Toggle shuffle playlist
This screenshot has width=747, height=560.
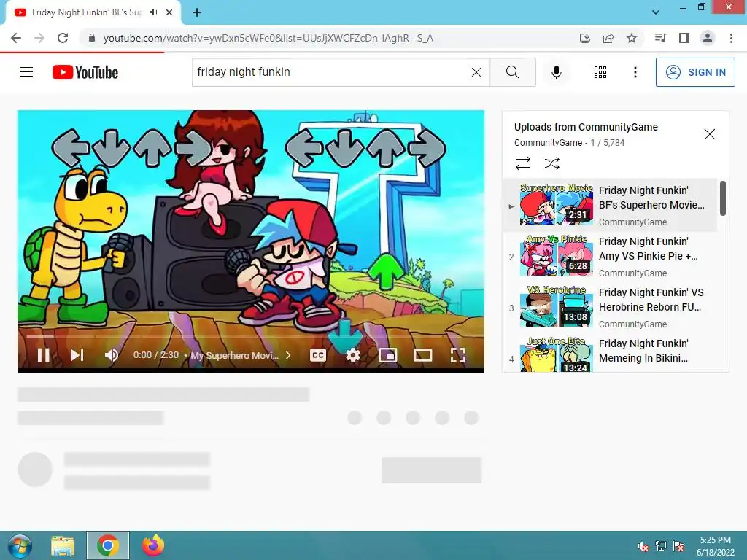tap(551, 163)
